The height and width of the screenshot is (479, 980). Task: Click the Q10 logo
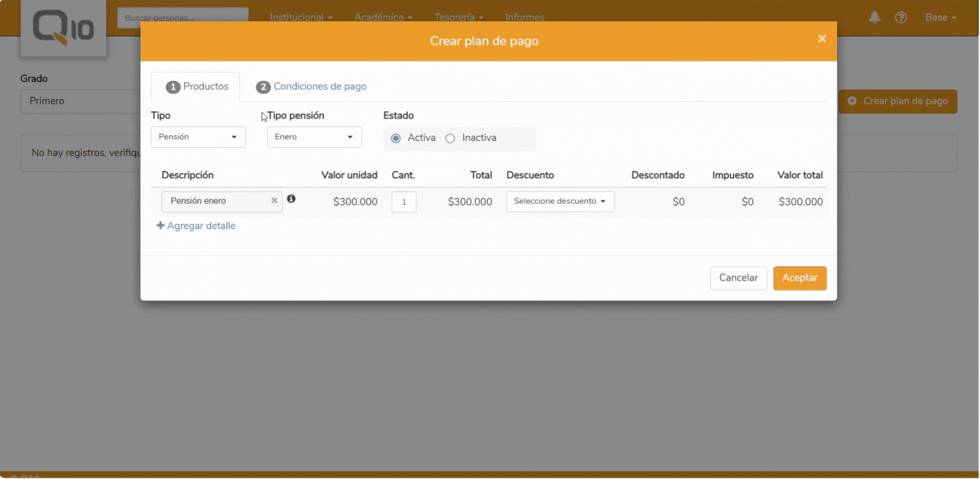[63, 28]
